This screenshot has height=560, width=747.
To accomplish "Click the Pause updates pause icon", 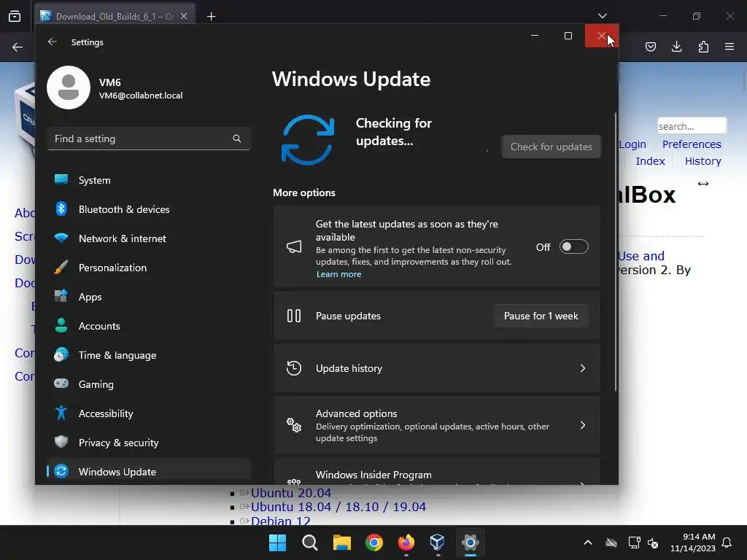I will click(294, 316).
